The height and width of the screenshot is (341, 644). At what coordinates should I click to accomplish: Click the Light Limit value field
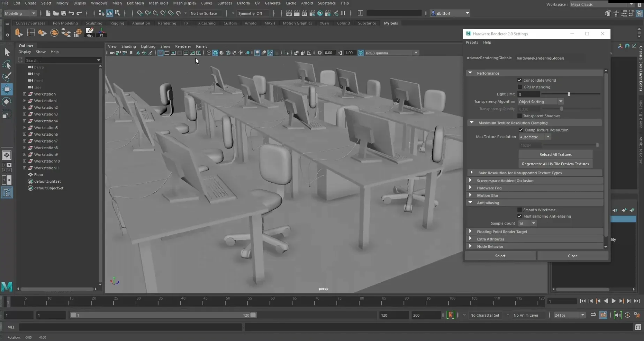[x=529, y=94]
